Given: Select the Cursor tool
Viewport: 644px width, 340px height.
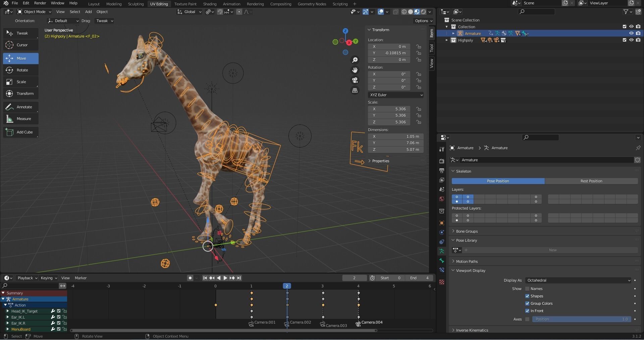Looking at the screenshot, I should [21, 45].
